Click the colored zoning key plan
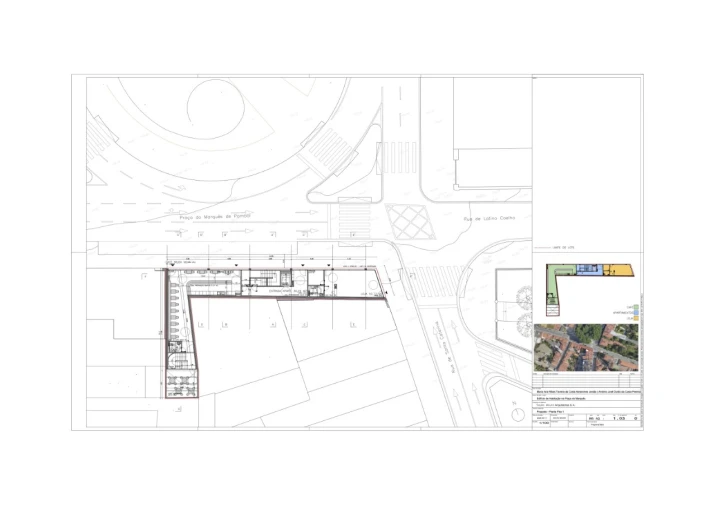 click(590, 290)
